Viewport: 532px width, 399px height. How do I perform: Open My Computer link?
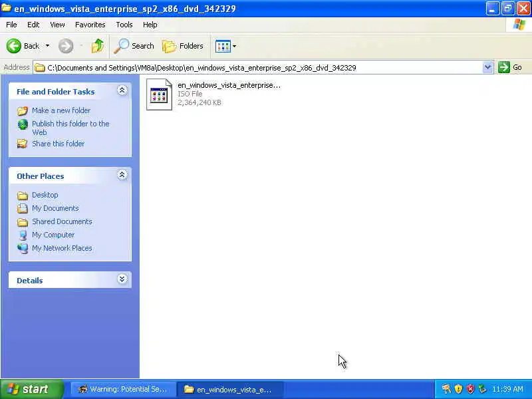pyautogui.click(x=53, y=235)
